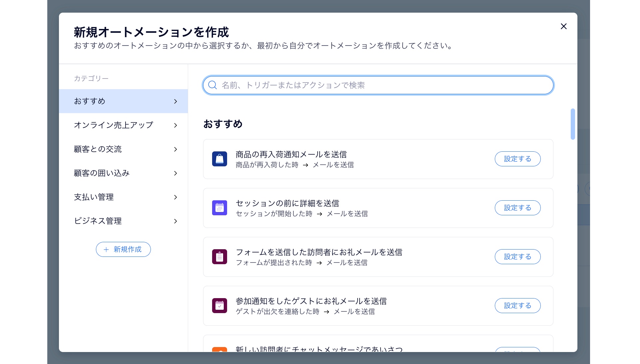Expand the おすすめ category chevron

tap(175, 101)
